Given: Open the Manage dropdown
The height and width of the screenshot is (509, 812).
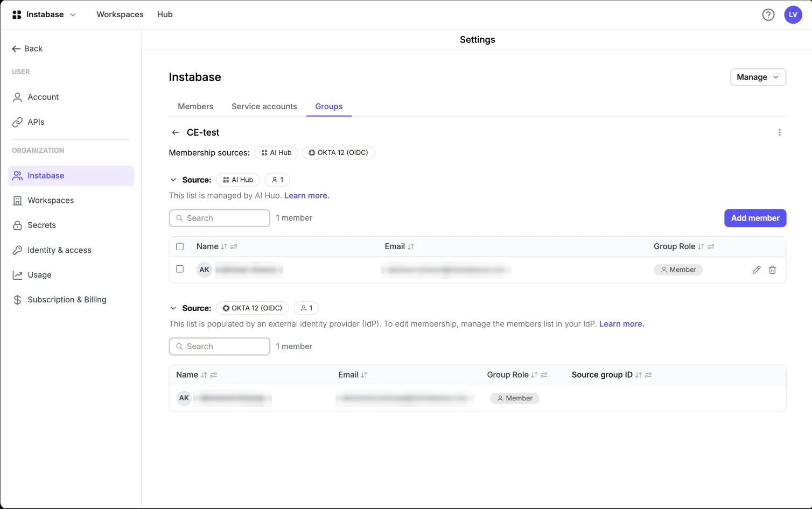Looking at the screenshot, I should point(758,77).
